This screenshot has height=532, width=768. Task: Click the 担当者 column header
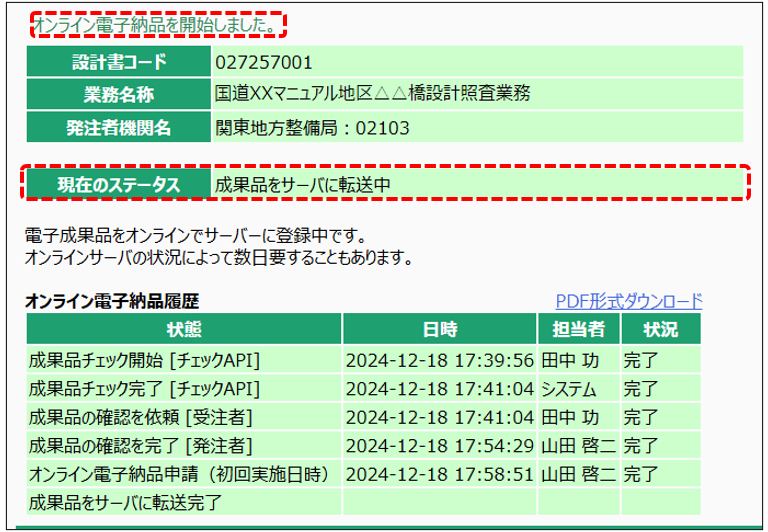(x=578, y=328)
